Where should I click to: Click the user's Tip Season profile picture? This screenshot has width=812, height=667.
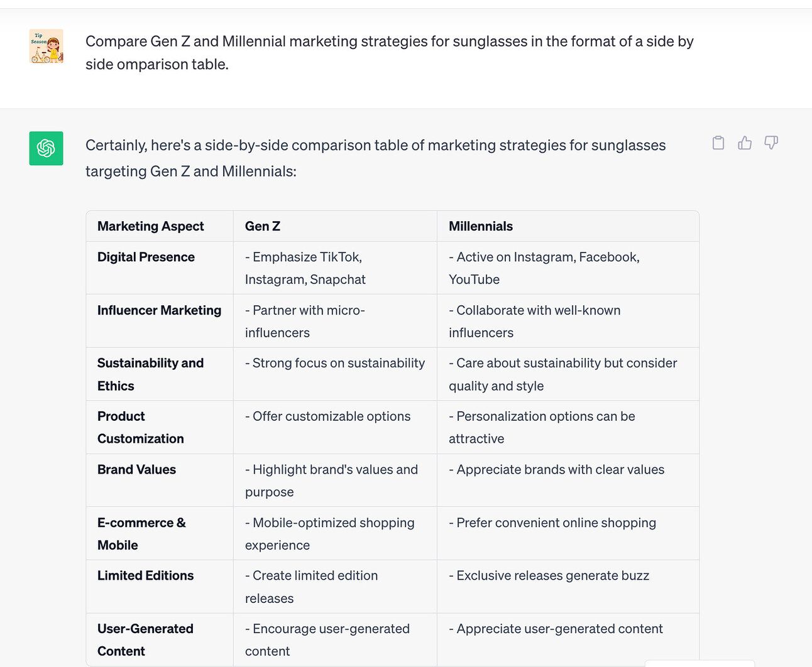point(46,46)
